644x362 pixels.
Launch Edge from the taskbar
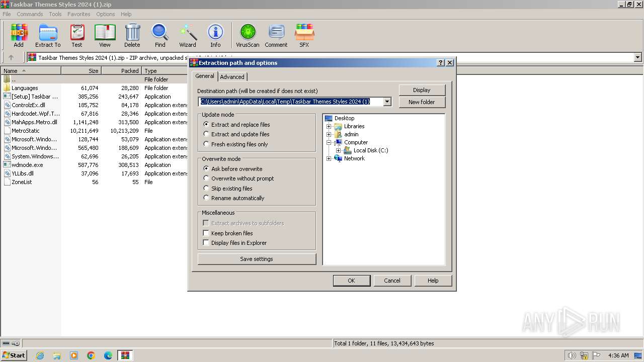(108, 355)
